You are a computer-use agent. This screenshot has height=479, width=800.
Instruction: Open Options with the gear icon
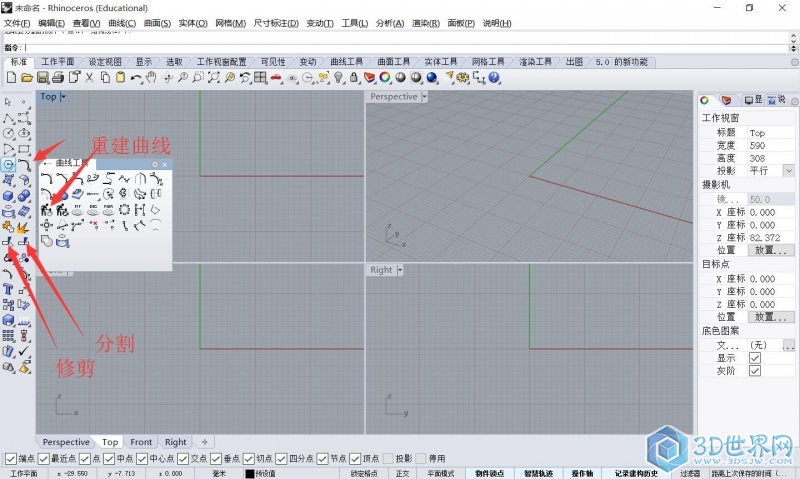pyautogui.click(x=463, y=78)
